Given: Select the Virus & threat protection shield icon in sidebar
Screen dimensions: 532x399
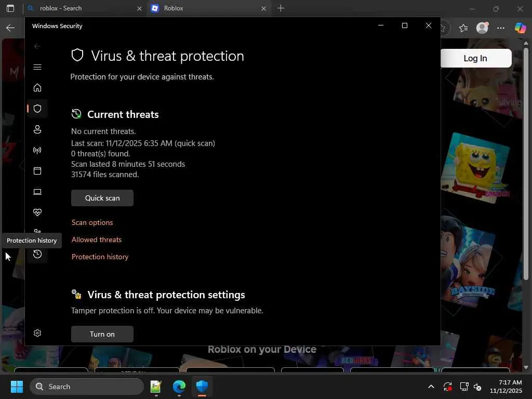Looking at the screenshot, I should point(37,109).
